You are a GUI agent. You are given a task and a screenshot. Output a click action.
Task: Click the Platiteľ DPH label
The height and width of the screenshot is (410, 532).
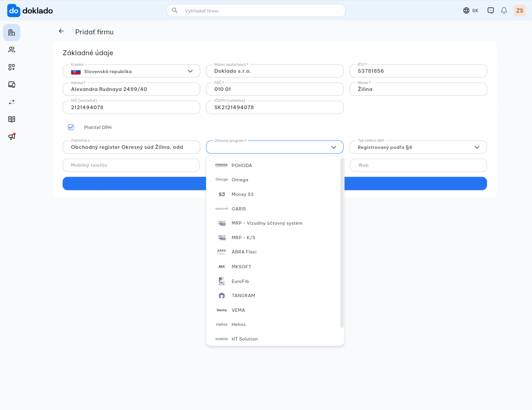[98, 127]
